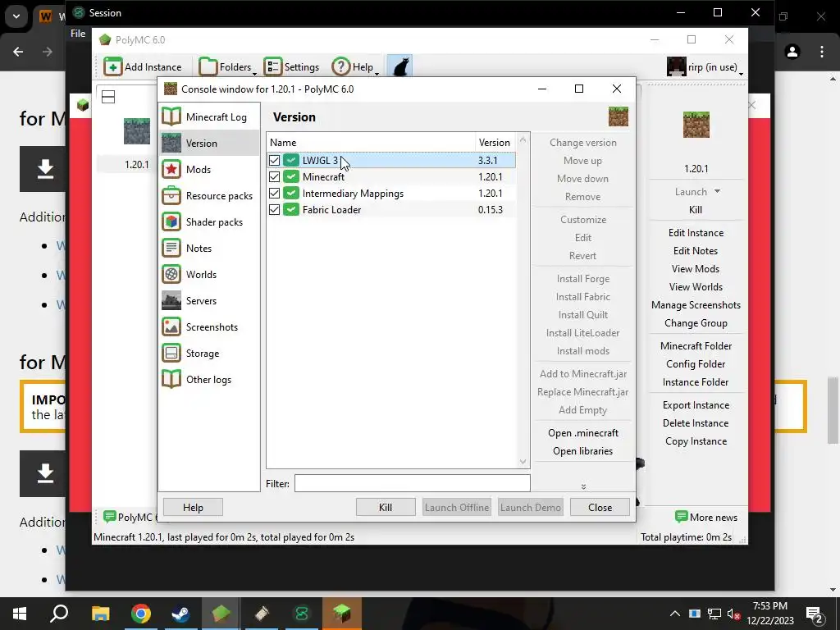Open the browser tab list chevron
Screen dimensions: 840x630
(x=16, y=16)
